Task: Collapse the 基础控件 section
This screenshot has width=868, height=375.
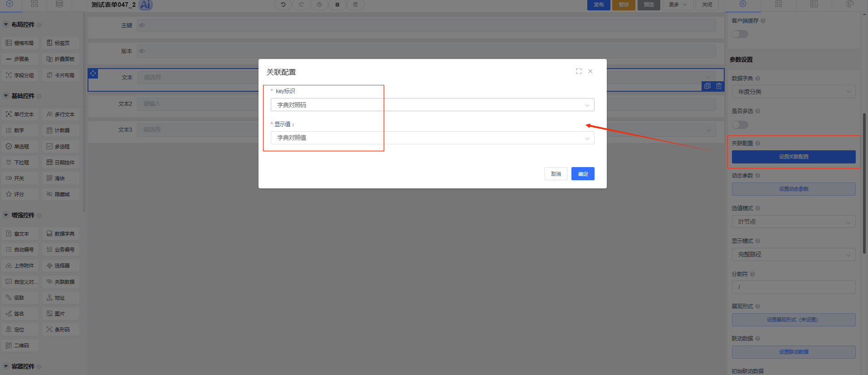Action: point(6,96)
